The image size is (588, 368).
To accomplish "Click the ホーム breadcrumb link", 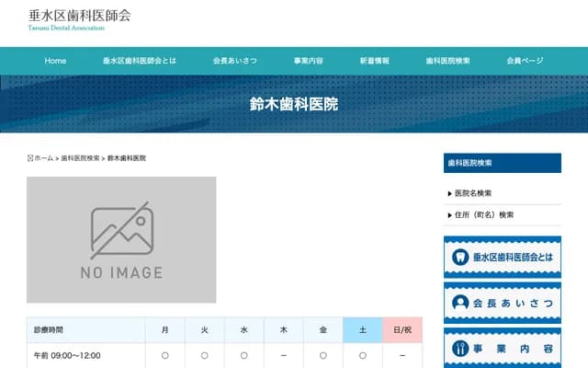I will coord(44,158).
